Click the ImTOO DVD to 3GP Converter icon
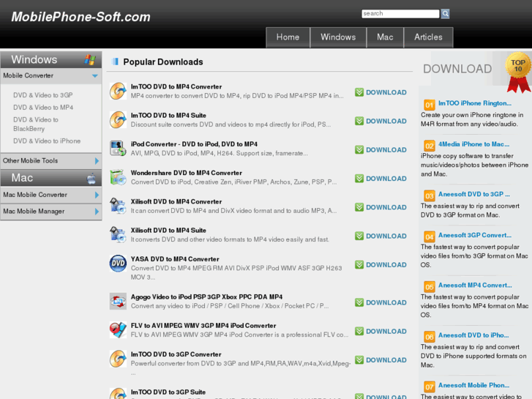This screenshot has width=532, height=399. tap(118, 359)
